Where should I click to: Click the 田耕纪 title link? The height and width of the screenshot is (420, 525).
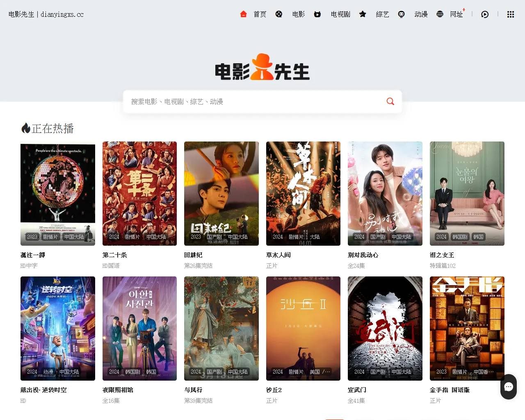[194, 255]
